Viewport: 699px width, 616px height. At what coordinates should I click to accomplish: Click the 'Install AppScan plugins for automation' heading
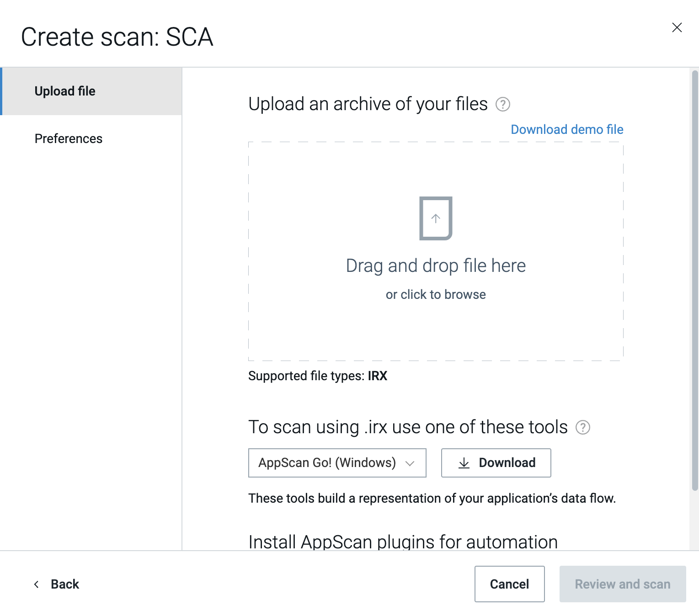tap(403, 542)
